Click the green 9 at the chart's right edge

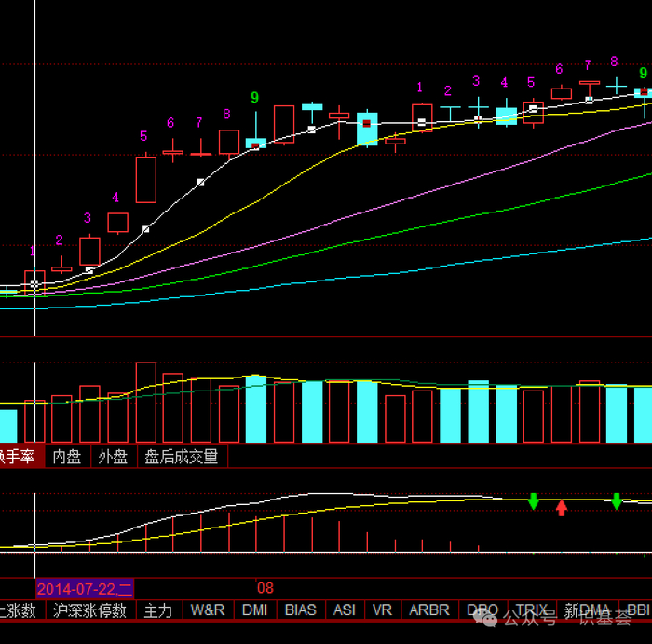644,73
